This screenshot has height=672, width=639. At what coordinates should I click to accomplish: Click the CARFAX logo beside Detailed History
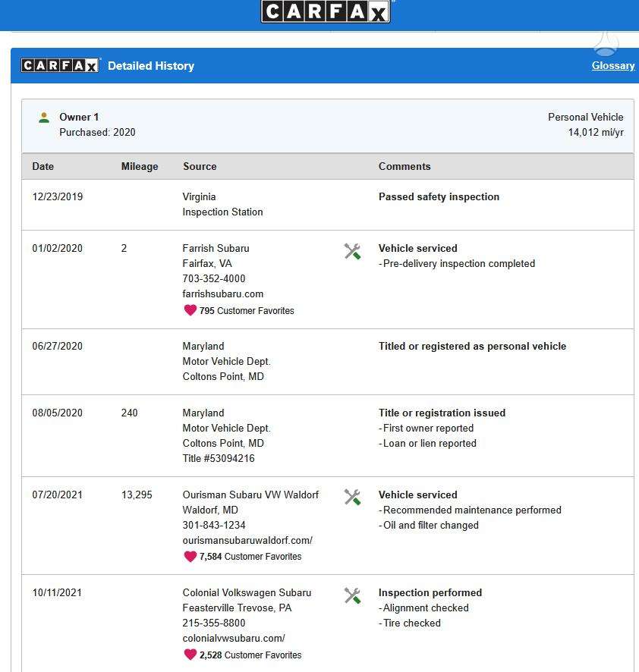60,65
